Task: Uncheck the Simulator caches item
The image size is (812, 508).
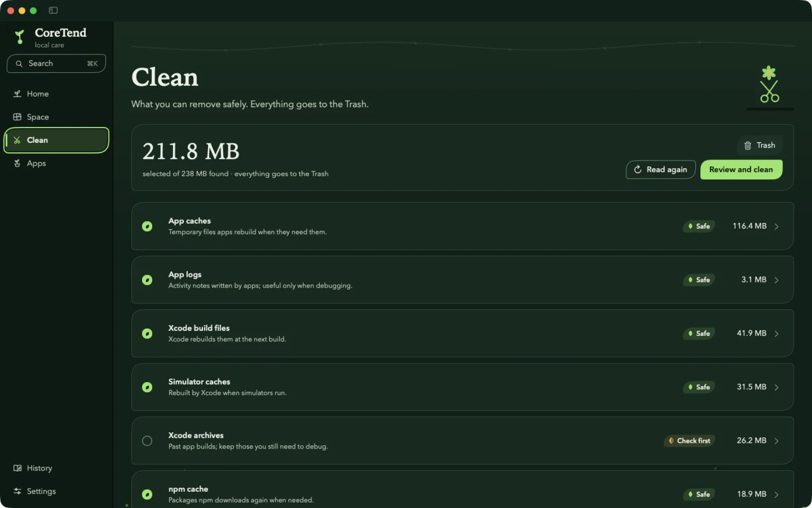Action: [x=147, y=387]
